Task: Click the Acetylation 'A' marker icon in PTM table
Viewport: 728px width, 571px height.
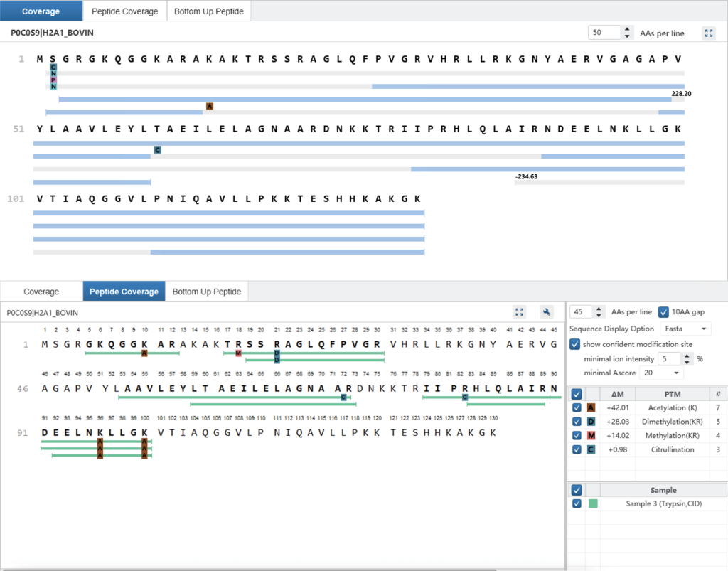Action: coord(591,408)
